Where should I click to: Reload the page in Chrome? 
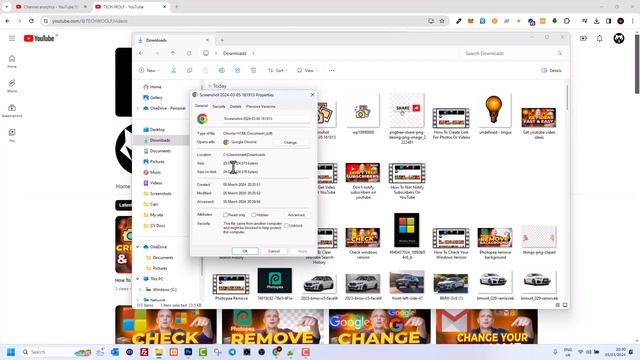point(31,21)
